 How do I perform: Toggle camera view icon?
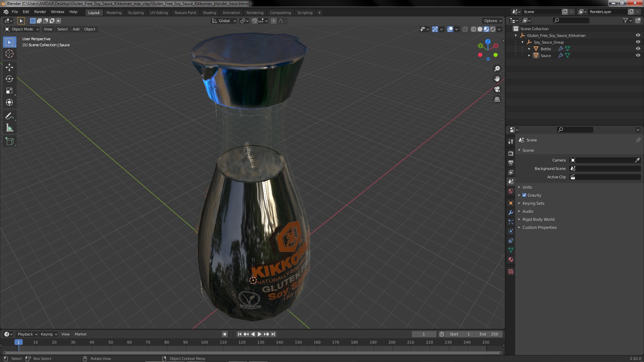click(497, 89)
